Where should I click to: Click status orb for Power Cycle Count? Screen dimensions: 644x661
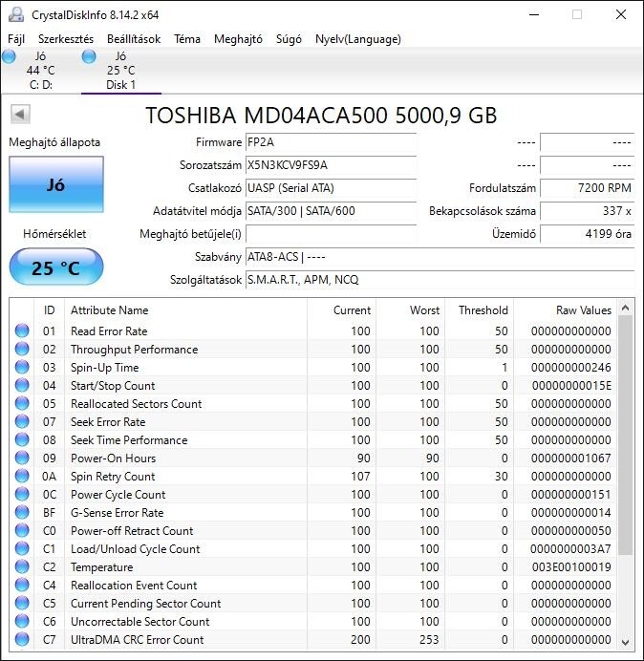(x=22, y=494)
